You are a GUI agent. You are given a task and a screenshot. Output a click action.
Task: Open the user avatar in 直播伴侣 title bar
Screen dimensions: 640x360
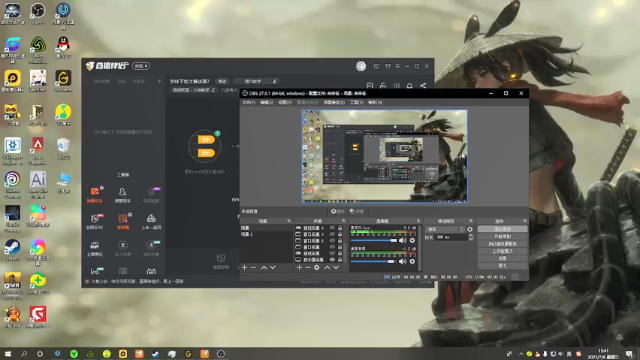[x=361, y=66]
